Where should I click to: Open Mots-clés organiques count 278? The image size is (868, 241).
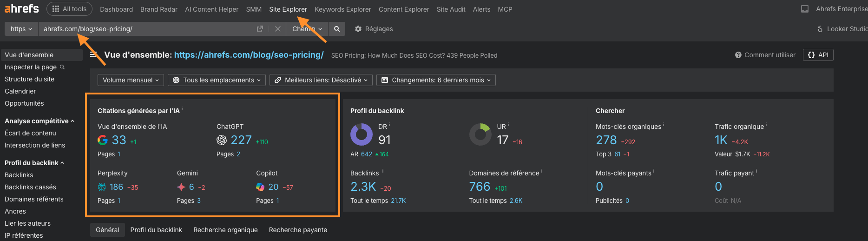(x=606, y=140)
